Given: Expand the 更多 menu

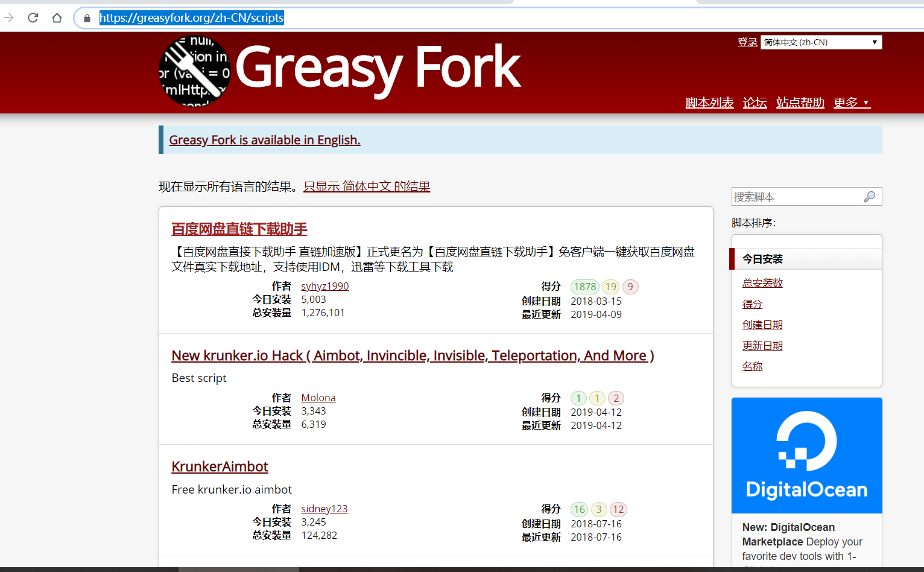Looking at the screenshot, I should (851, 103).
